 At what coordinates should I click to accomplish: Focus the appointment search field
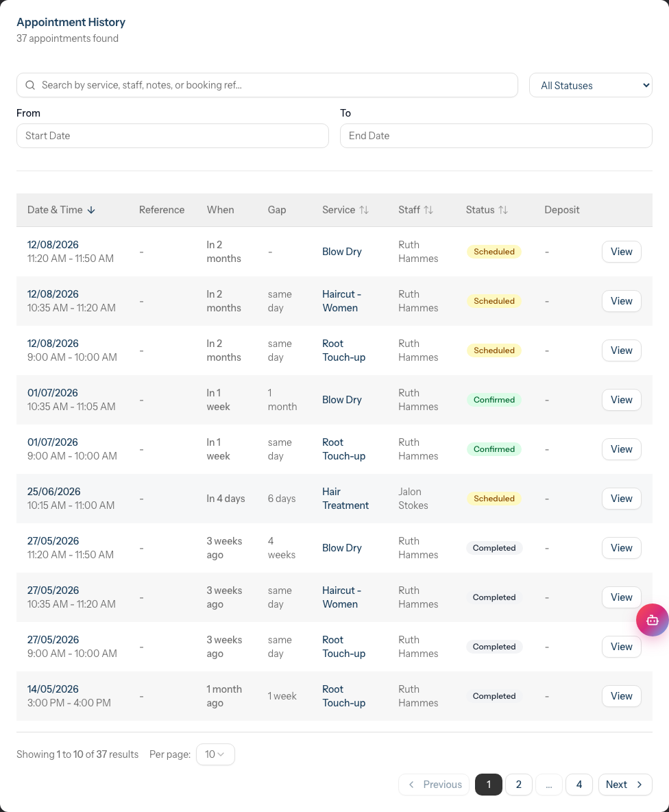coord(267,85)
